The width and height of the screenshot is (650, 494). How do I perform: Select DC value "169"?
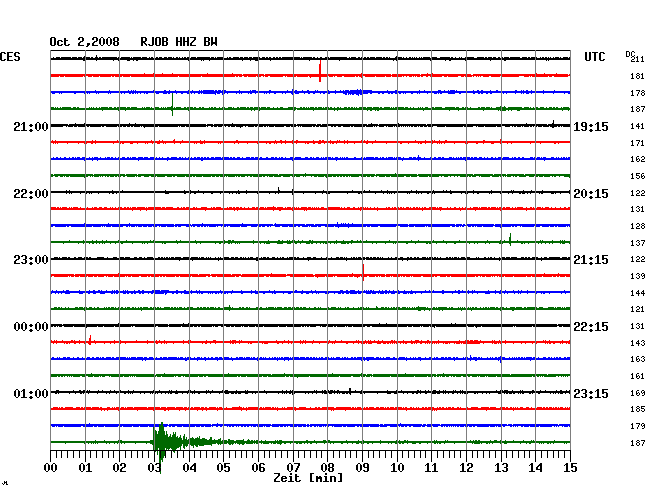pyautogui.click(x=638, y=393)
